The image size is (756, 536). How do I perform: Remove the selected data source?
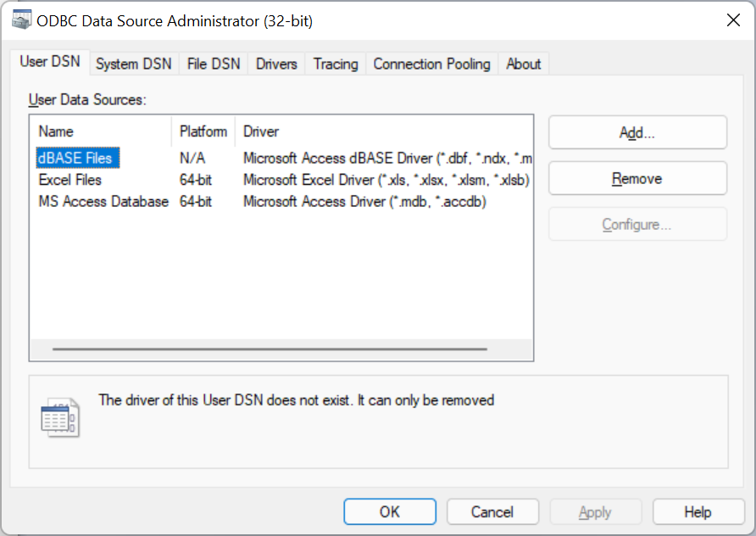(x=637, y=178)
